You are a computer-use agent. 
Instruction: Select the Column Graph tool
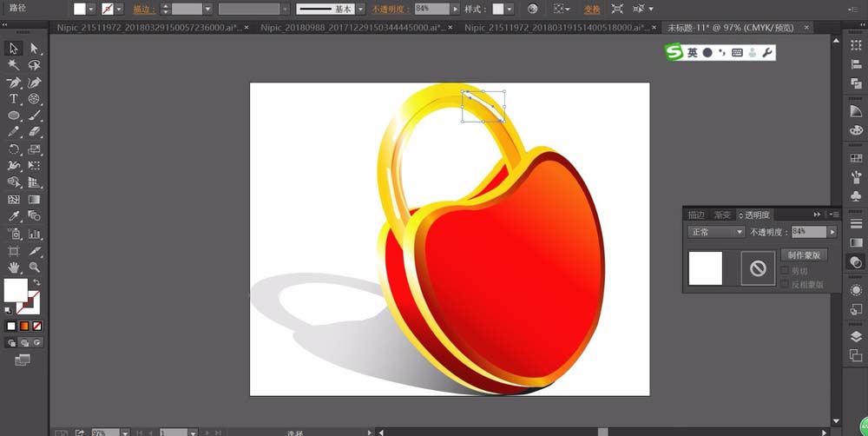(x=35, y=234)
